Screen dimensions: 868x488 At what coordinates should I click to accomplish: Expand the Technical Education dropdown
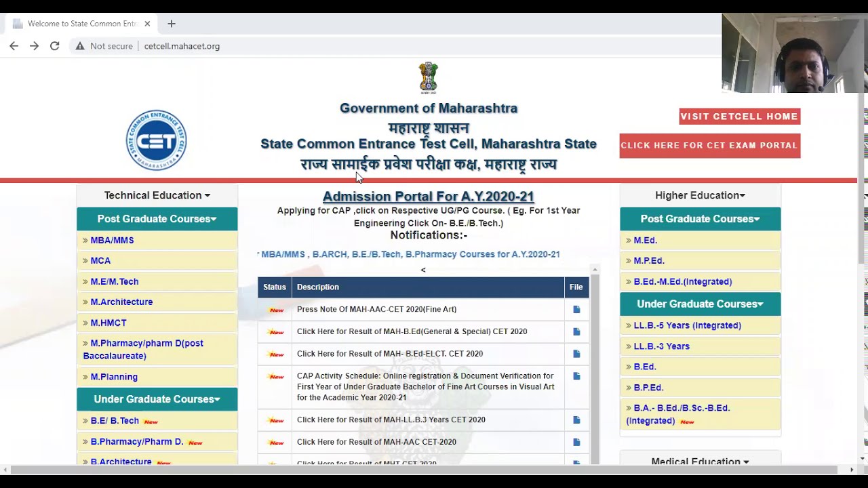tap(157, 195)
